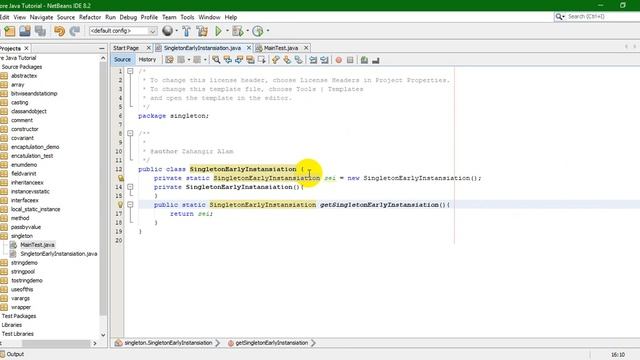Select MainTest.java in project tree
Screen dimensions: 640x360
(37, 244)
